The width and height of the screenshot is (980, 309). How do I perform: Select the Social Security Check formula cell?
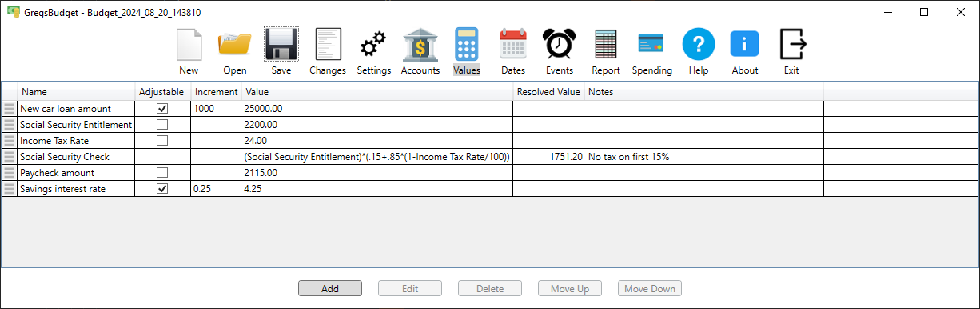pos(376,156)
